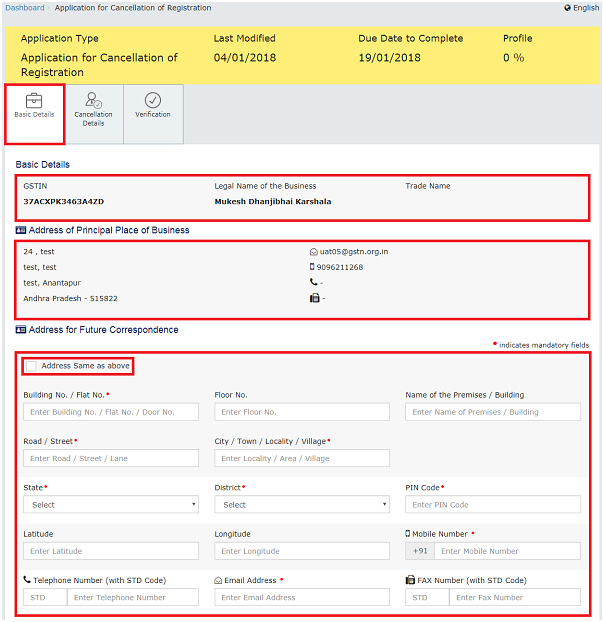Click the PIN Code input field
604x622 pixels.
point(493,504)
